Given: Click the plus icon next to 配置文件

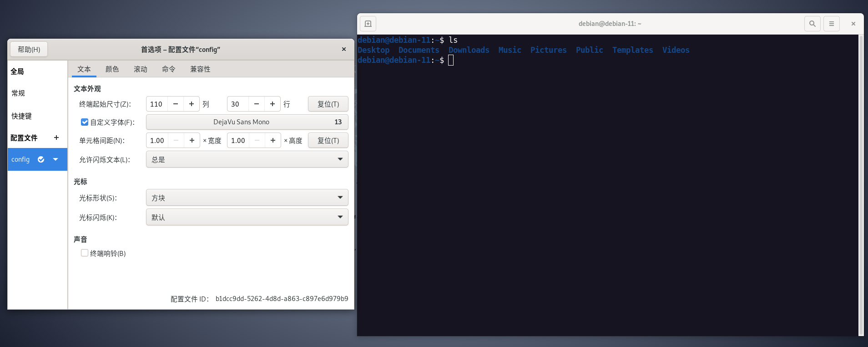Looking at the screenshot, I should pyautogui.click(x=56, y=138).
